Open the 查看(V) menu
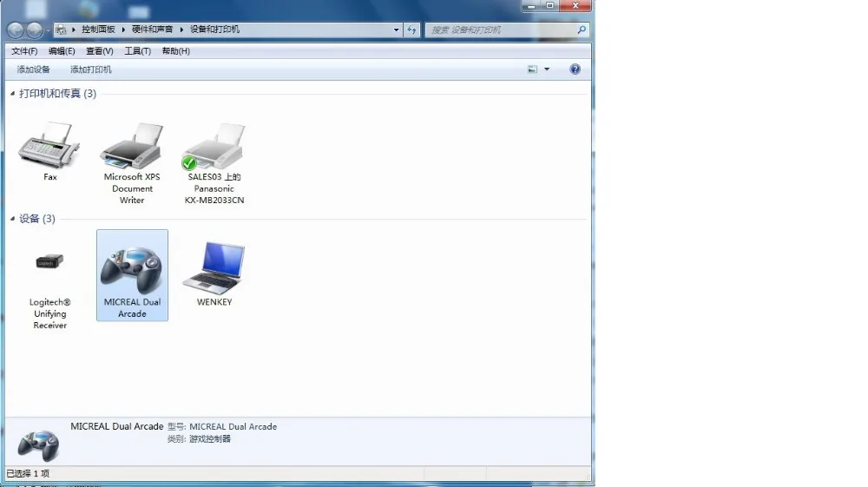Viewport: 868px width, 487px height. [x=100, y=51]
